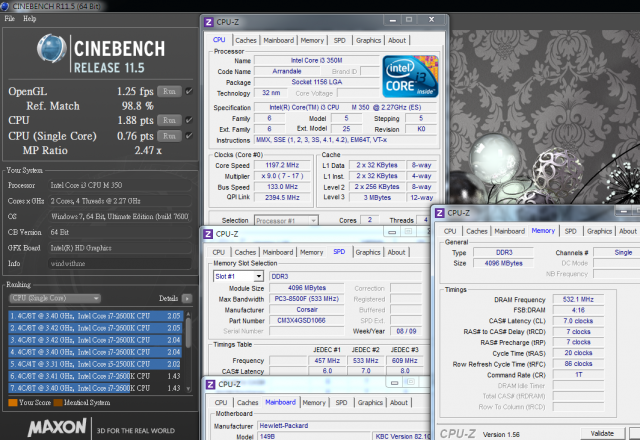Switch to Graphics tab in top CPU-Z window
Viewport: 640px width, 440px height.
pyautogui.click(x=368, y=40)
